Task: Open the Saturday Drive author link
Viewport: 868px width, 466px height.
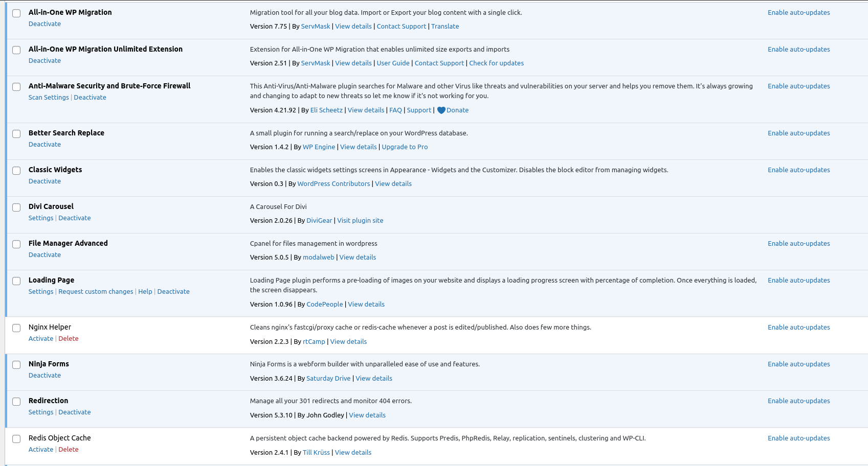Action: pyautogui.click(x=328, y=379)
